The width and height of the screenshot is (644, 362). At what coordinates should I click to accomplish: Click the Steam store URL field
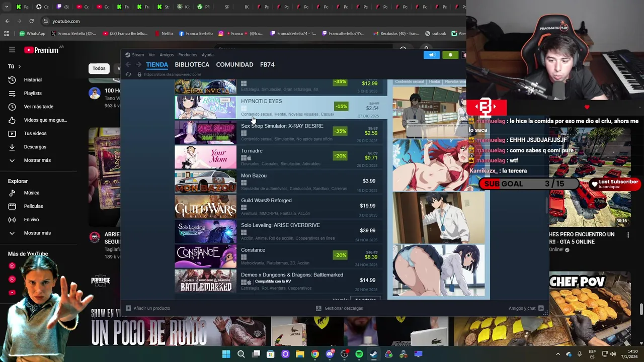click(173, 74)
